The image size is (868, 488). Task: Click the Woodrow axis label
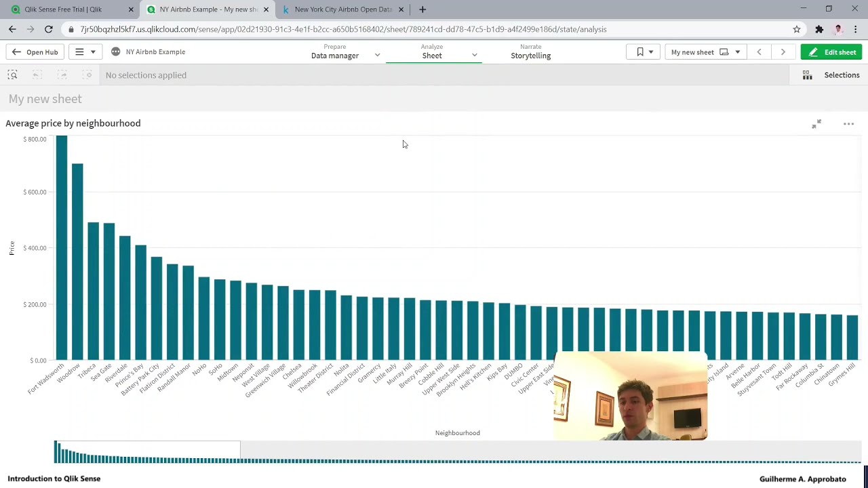tap(68, 373)
